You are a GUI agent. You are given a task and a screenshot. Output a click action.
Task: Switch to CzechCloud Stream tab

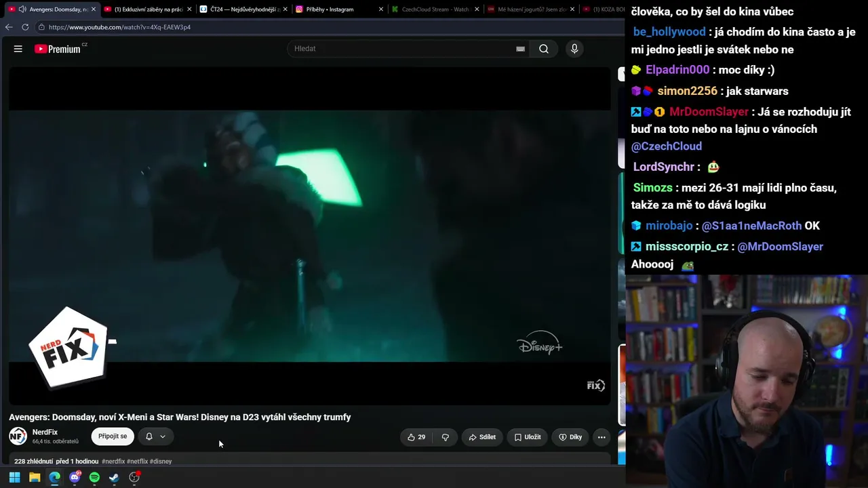(x=435, y=9)
